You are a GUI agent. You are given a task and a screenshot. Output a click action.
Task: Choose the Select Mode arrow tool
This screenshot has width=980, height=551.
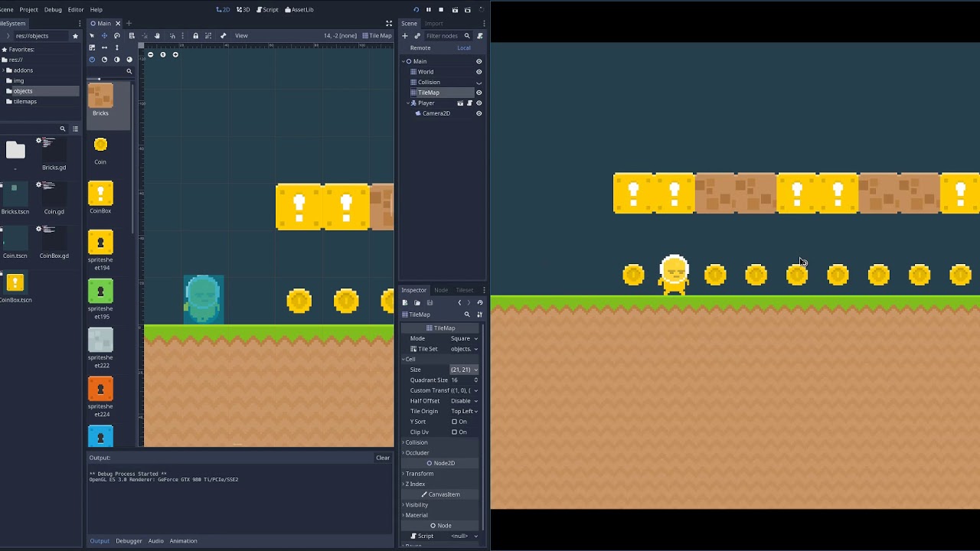click(92, 36)
